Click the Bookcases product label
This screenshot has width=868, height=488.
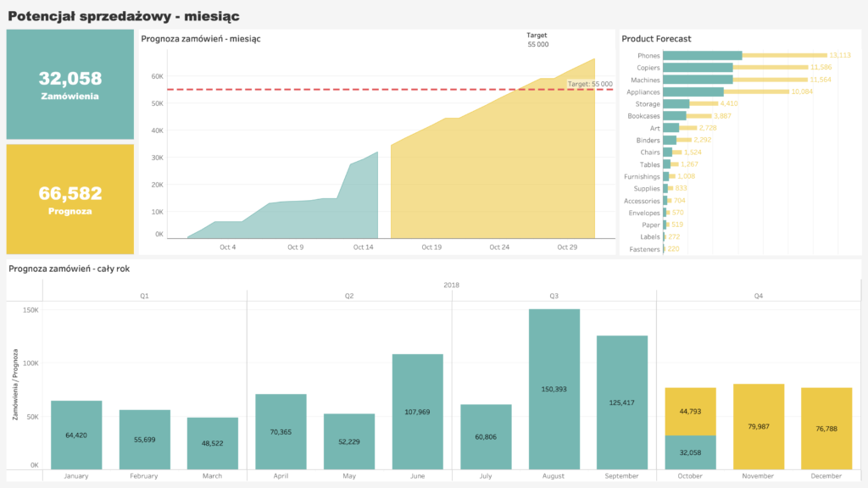tap(643, 116)
